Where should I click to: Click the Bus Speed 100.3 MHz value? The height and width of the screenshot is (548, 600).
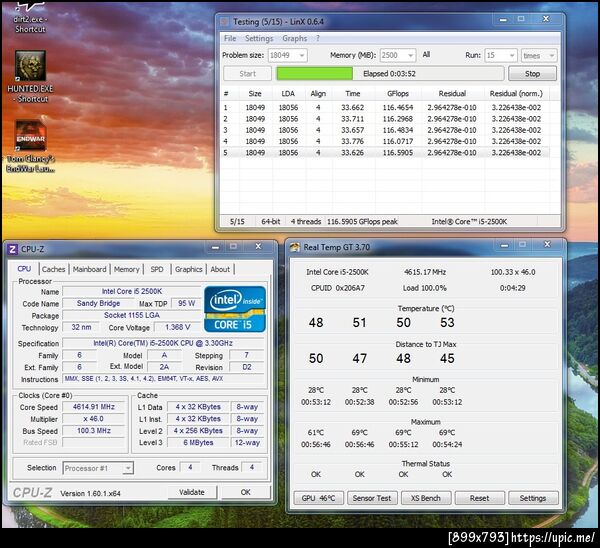click(x=94, y=431)
